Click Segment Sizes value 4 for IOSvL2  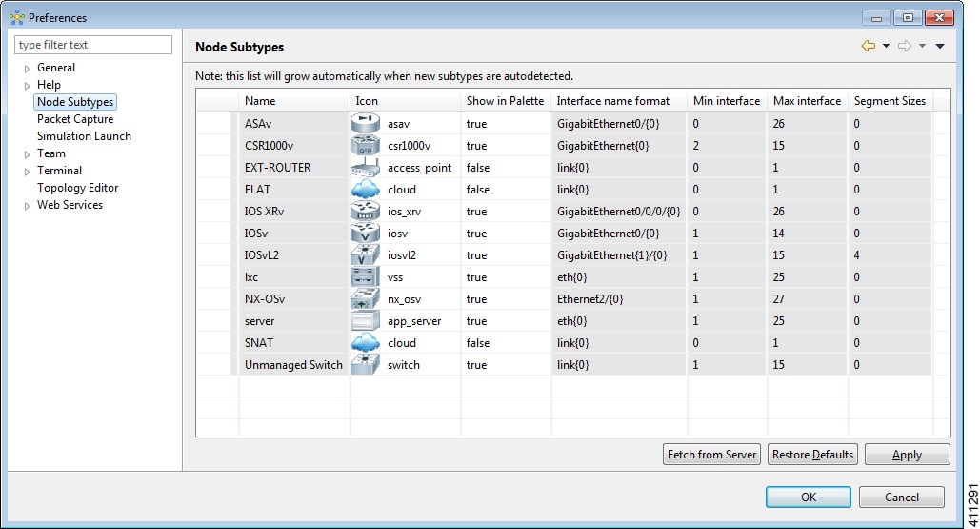point(890,254)
